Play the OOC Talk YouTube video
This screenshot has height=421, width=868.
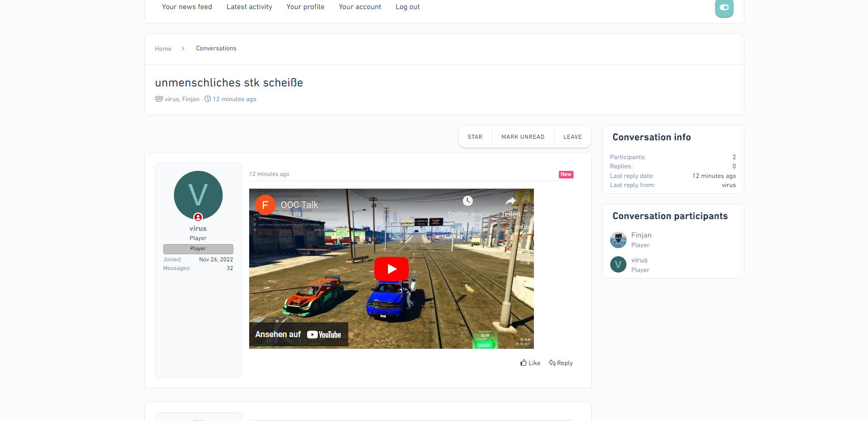tap(392, 269)
